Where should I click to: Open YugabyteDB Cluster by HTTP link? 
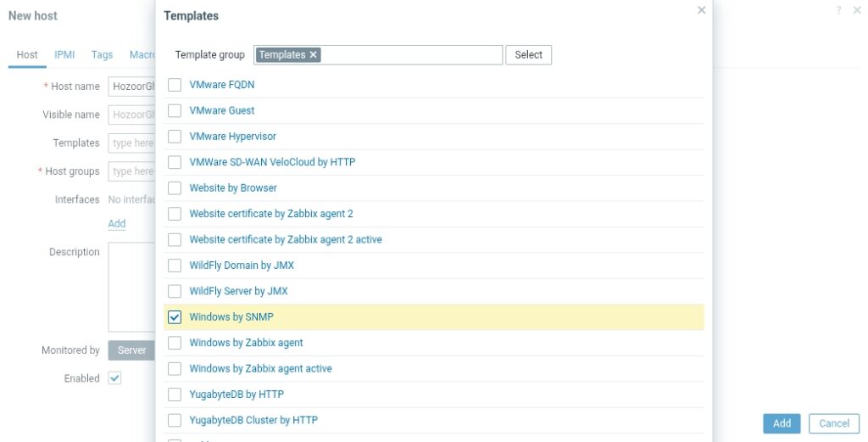[x=253, y=420]
